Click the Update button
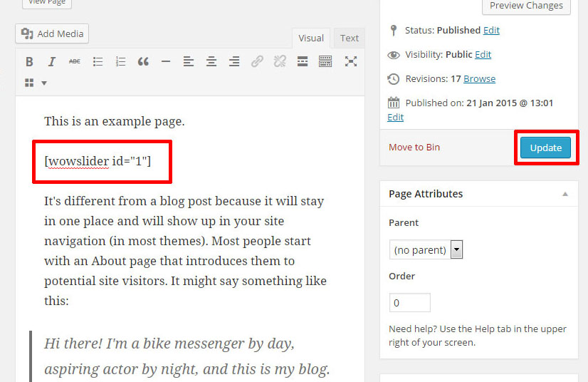This screenshot has width=588, height=382. (545, 148)
